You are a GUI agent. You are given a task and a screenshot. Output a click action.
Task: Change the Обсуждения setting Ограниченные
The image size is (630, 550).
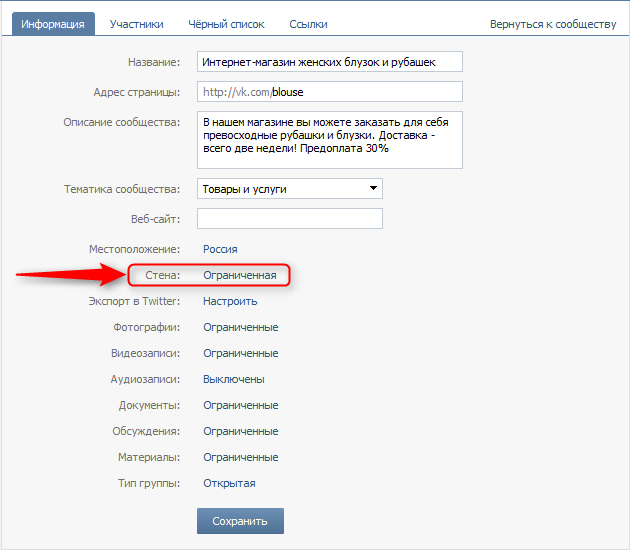pos(241,431)
